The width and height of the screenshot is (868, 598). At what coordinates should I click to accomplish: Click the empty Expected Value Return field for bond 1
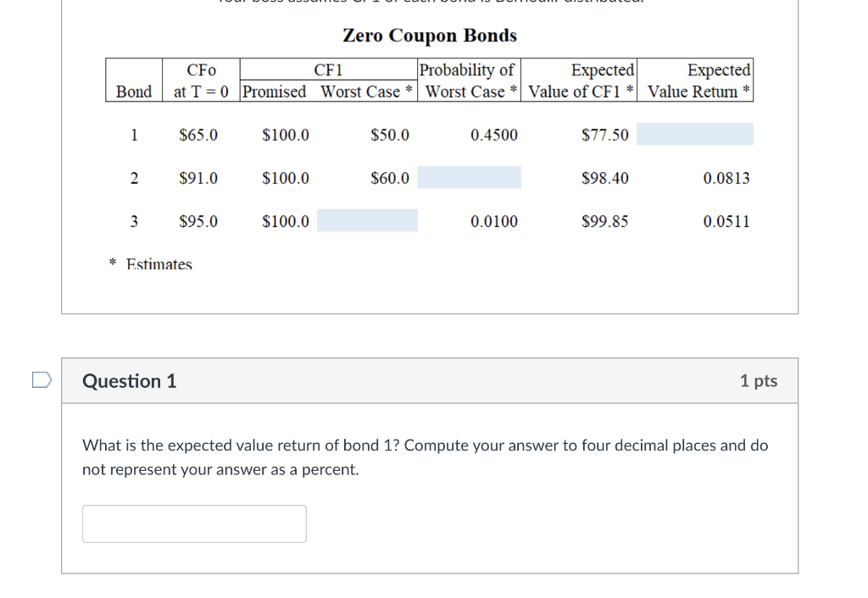pos(694,134)
